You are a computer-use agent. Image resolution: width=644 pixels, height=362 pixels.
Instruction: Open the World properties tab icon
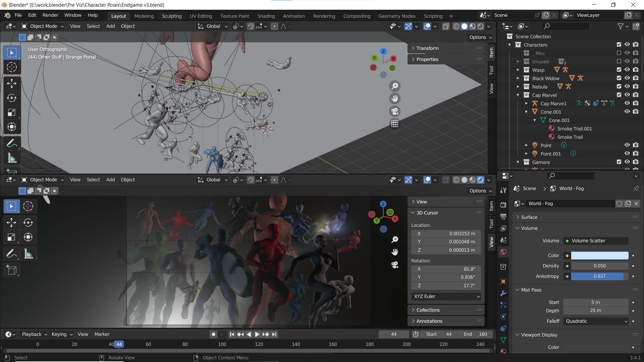pos(503,252)
